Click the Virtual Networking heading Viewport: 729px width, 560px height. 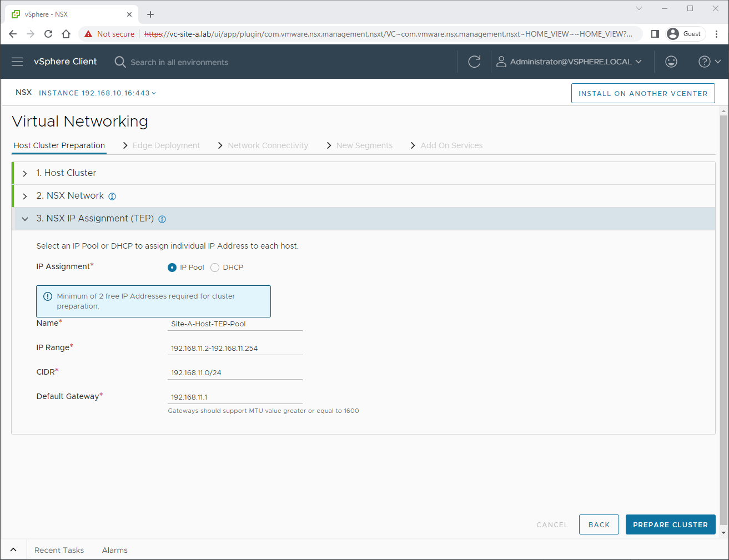(80, 122)
